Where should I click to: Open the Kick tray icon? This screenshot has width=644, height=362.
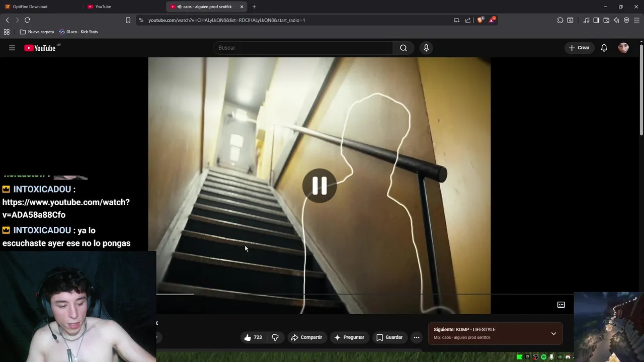[519, 357]
